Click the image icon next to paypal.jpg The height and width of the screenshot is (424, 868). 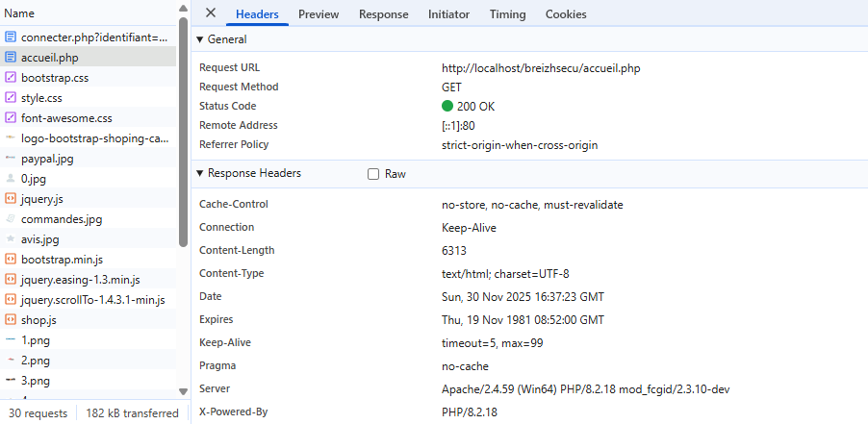11,159
